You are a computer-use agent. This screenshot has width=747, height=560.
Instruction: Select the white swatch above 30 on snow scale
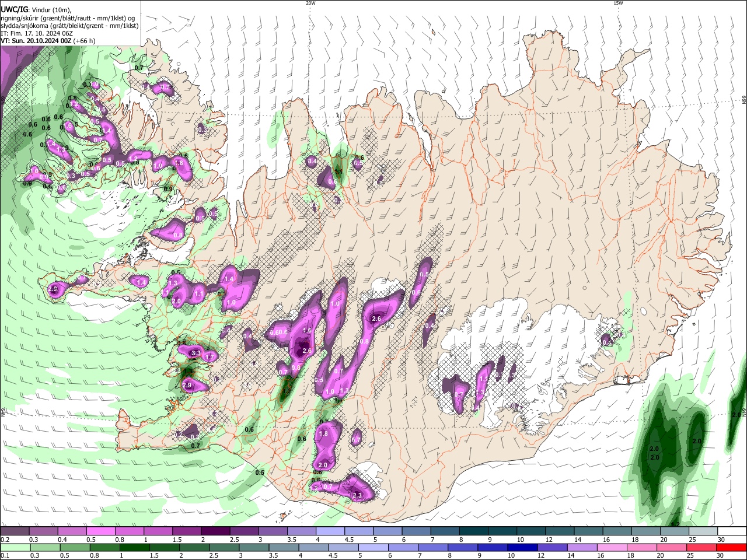[x=732, y=531]
